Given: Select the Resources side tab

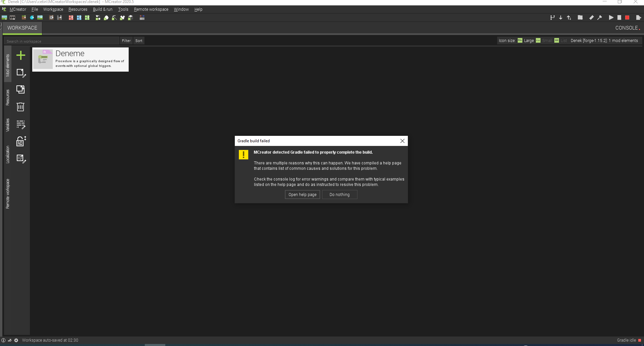Looking at the screenshot, I should (8, 98).
